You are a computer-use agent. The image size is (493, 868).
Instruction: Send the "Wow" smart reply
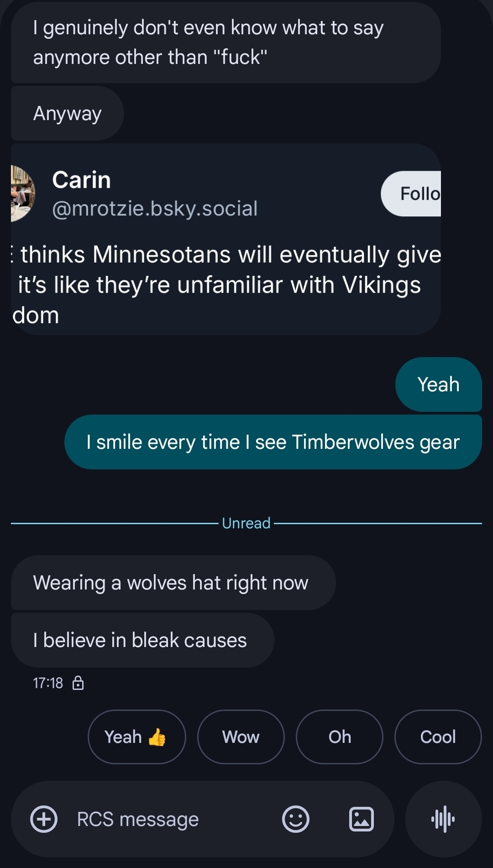coord(241,737)
